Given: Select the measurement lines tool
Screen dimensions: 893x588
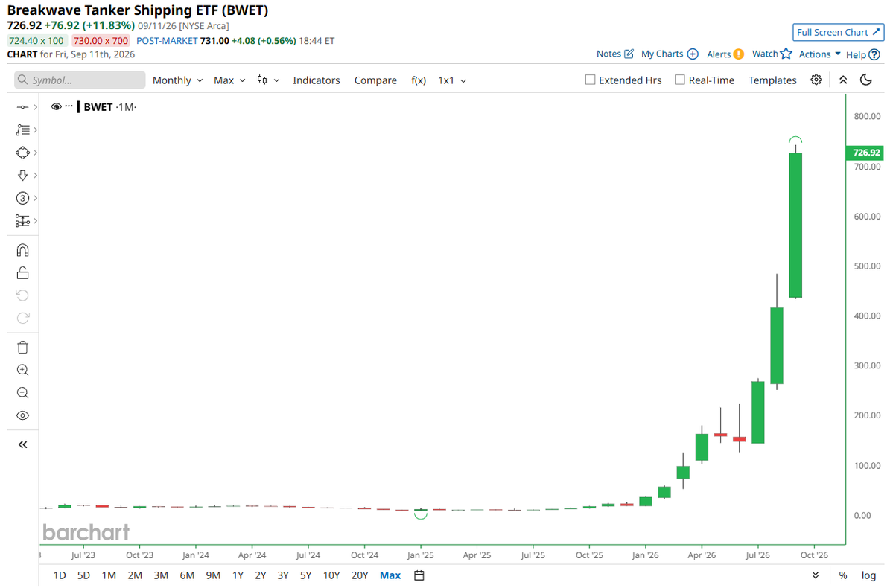Looking at the screenshot, I should point(22,221).
